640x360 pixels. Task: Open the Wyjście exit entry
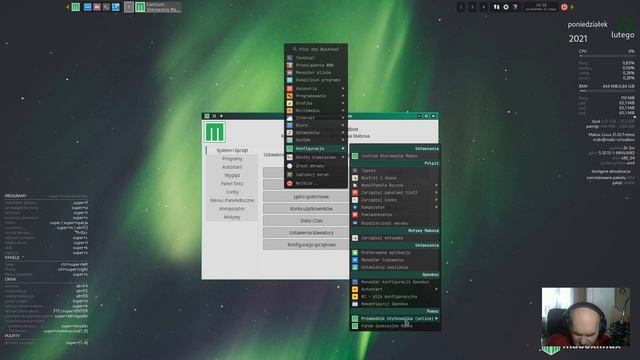click(x=316, y=183)
